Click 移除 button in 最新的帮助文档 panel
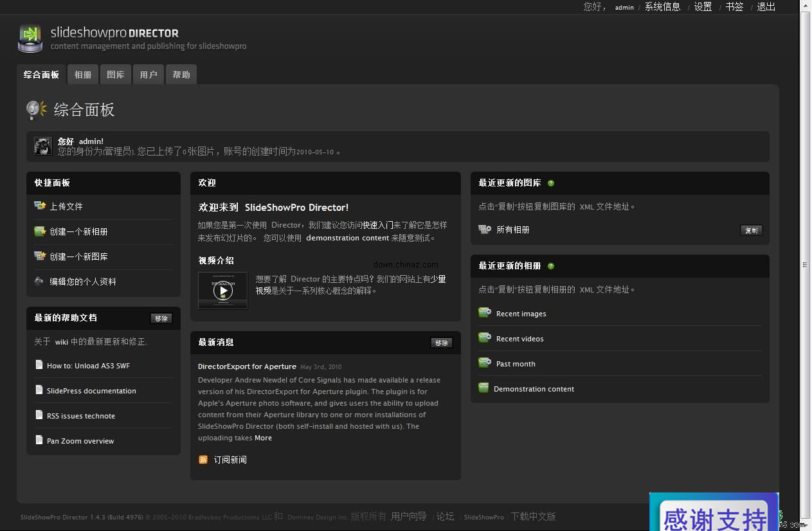Viewport: 812px width, 531px height. click(x=161, y=318)
